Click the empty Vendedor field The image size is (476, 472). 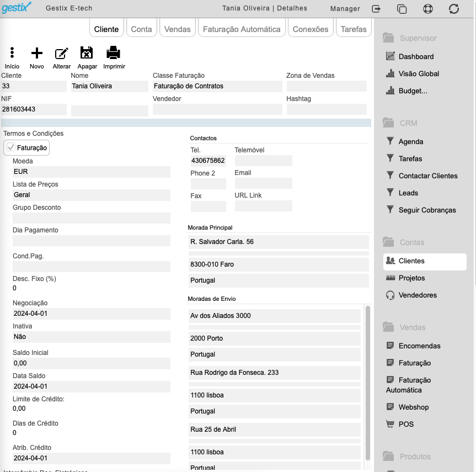[217, 109]
